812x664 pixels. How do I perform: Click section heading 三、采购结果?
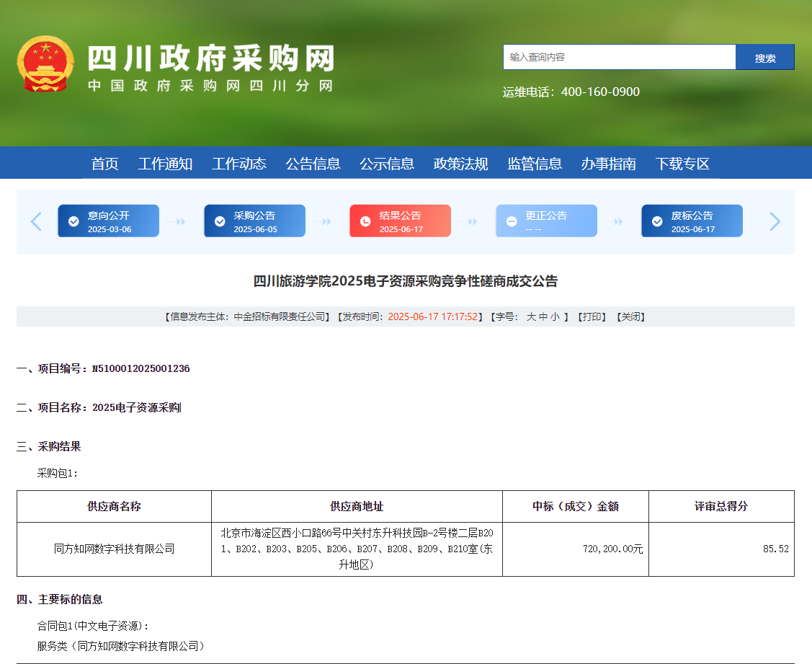tap(49, 446)
